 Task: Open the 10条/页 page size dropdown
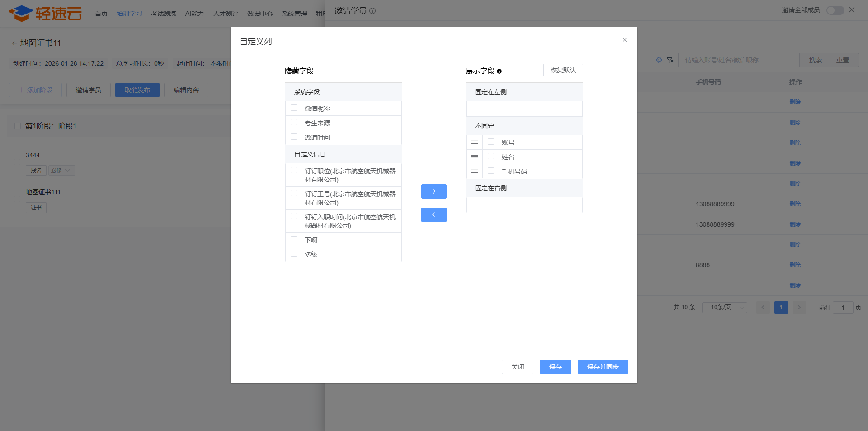tap(724, 308)
